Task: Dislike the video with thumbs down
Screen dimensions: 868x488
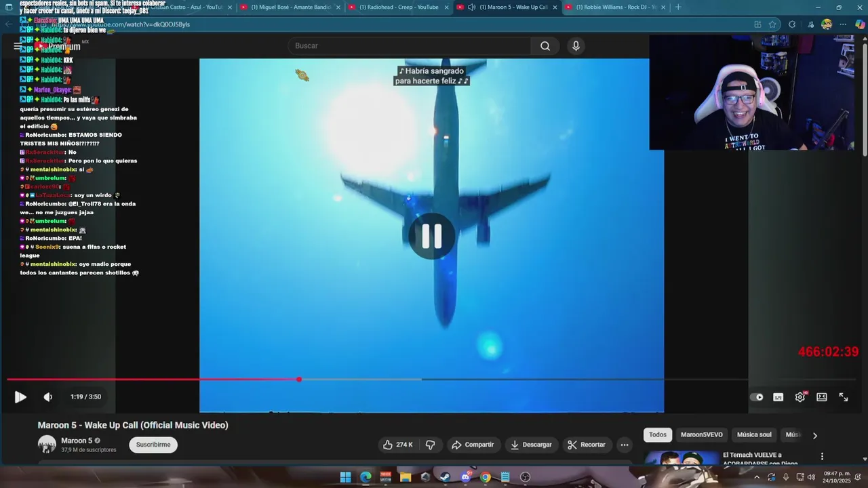Action: (430, 445)
